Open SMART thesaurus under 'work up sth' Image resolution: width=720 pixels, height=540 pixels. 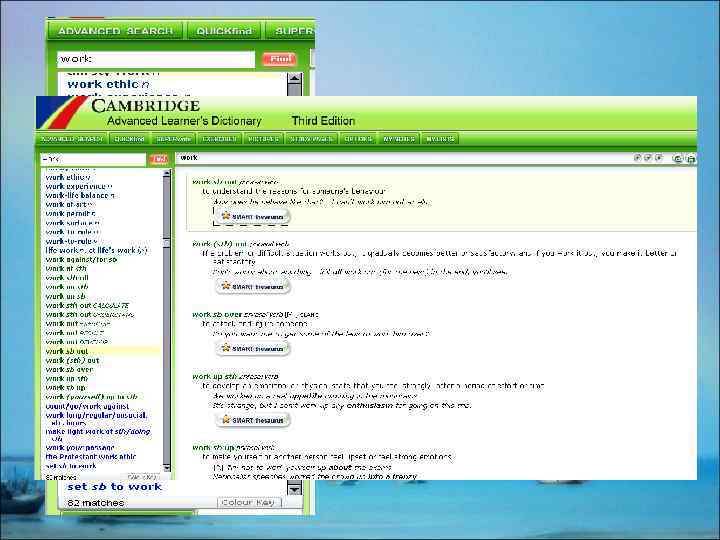coord(253,420)
